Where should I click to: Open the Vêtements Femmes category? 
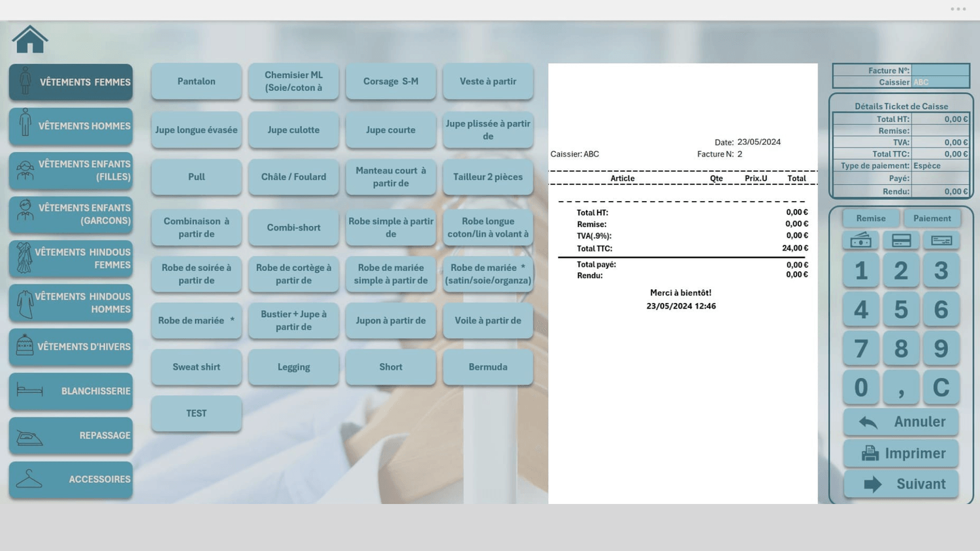[x=71, y=82]
